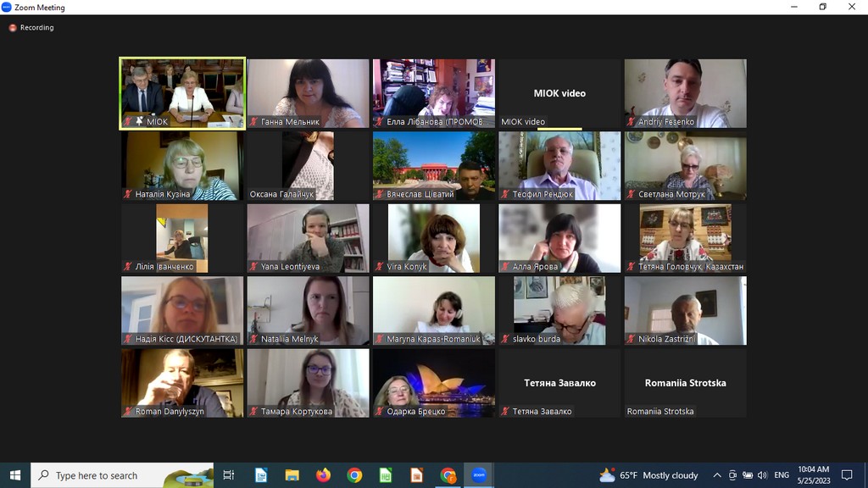Click the volume speaker tray icon
Image resolution: width=868 pixels, height=488 pixels.
(x=762, y=475)
